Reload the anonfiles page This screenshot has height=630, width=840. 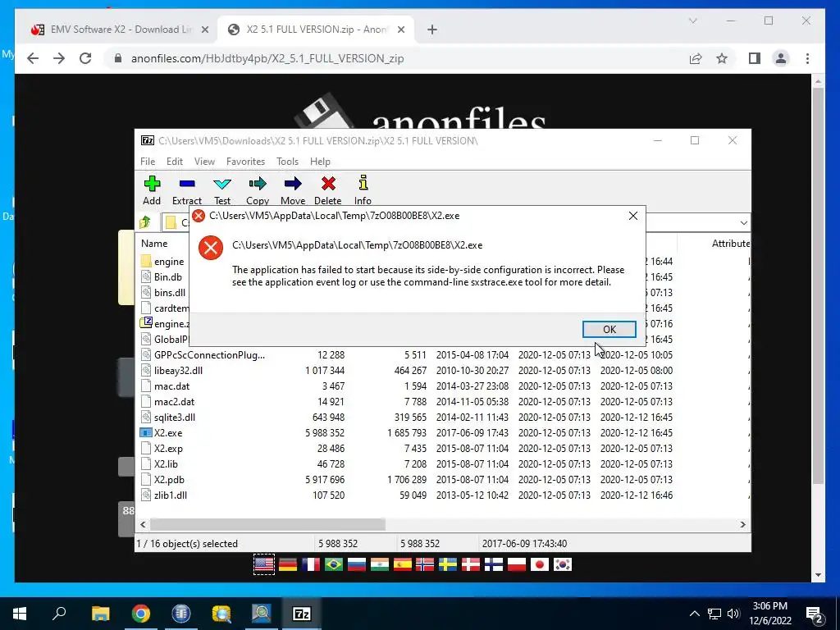pos(85,58)
